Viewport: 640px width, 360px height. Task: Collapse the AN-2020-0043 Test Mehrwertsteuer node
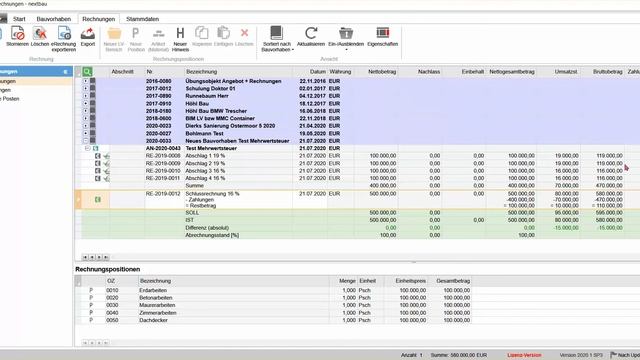(87, 148)
